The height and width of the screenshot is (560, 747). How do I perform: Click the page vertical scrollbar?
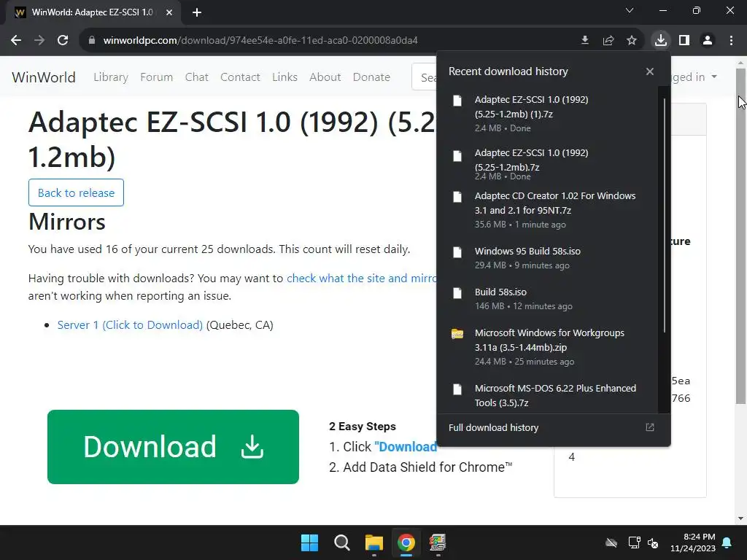point(740,236)
